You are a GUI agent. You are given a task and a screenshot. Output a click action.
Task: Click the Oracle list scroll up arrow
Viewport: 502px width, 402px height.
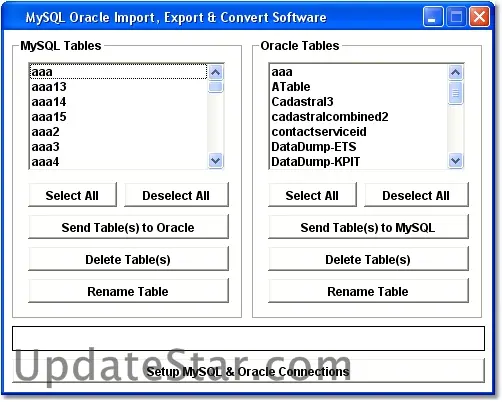pyautogui.click(x=456, y=72)
